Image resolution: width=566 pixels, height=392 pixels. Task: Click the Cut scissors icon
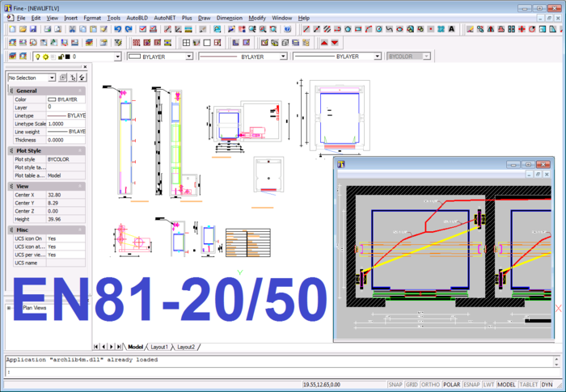tap(73, 29)
